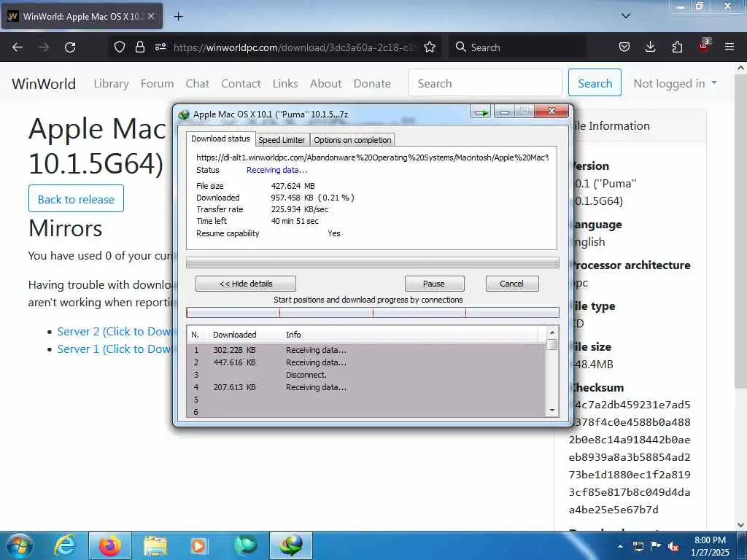The image size is (747, 560).
Task: Open the Links nav item
Action: click(x=285, y=84)
